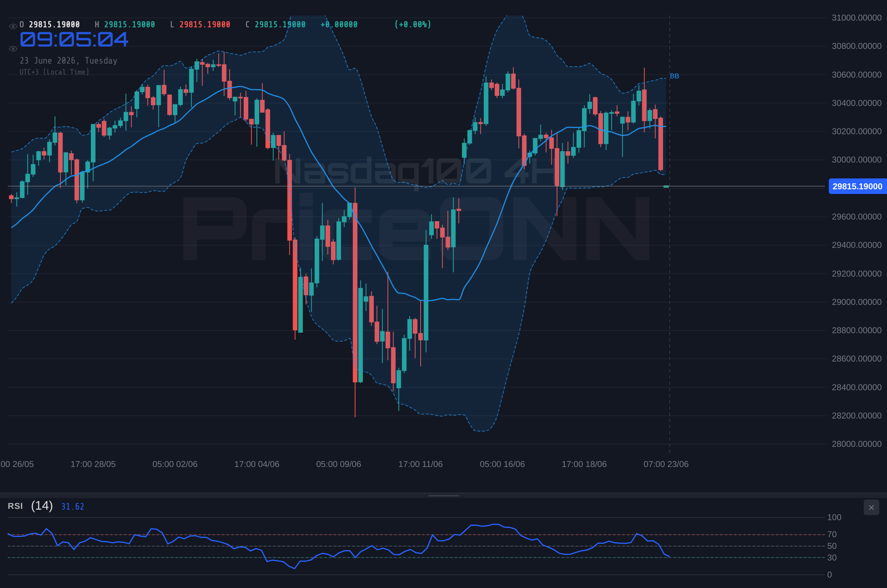Click the RSI 50 level label
Viewport: 887px width, 588px height.
point(832,546)
